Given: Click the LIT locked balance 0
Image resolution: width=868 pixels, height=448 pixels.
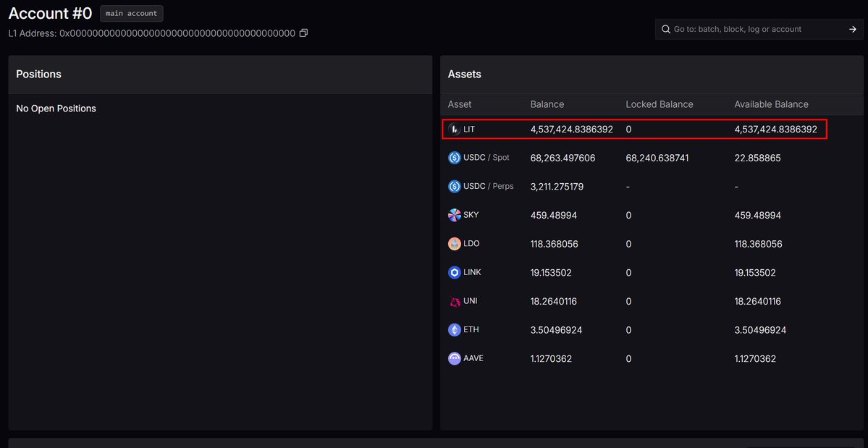Looking at the screenshot, I should (629, 130).
